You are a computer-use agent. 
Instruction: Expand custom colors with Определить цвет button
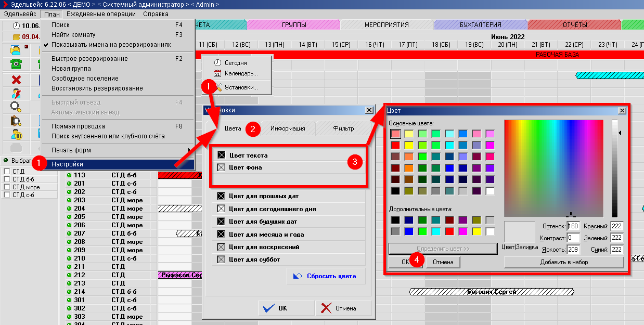click(443, 249)
